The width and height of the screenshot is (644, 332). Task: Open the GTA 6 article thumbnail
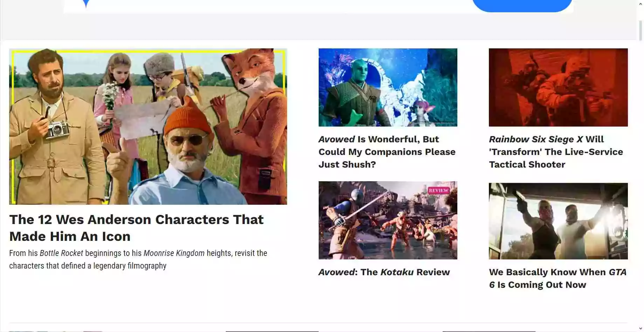(x=558, y=221)
